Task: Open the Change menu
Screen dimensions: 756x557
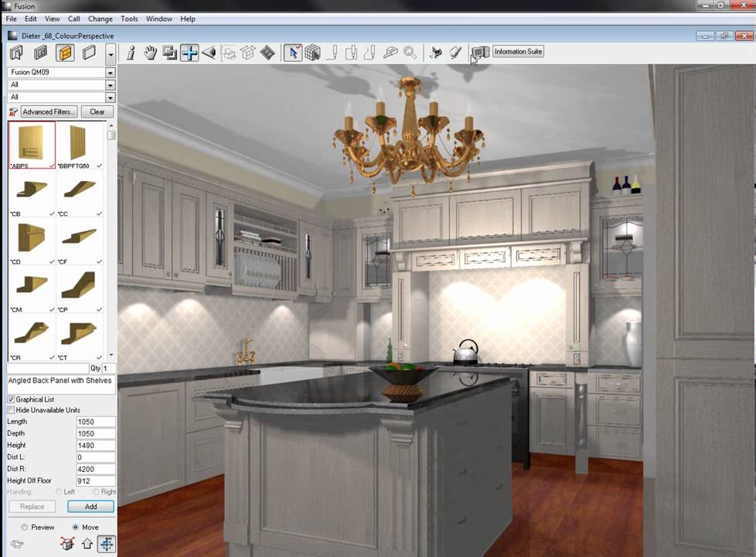Action: [100, 19]
